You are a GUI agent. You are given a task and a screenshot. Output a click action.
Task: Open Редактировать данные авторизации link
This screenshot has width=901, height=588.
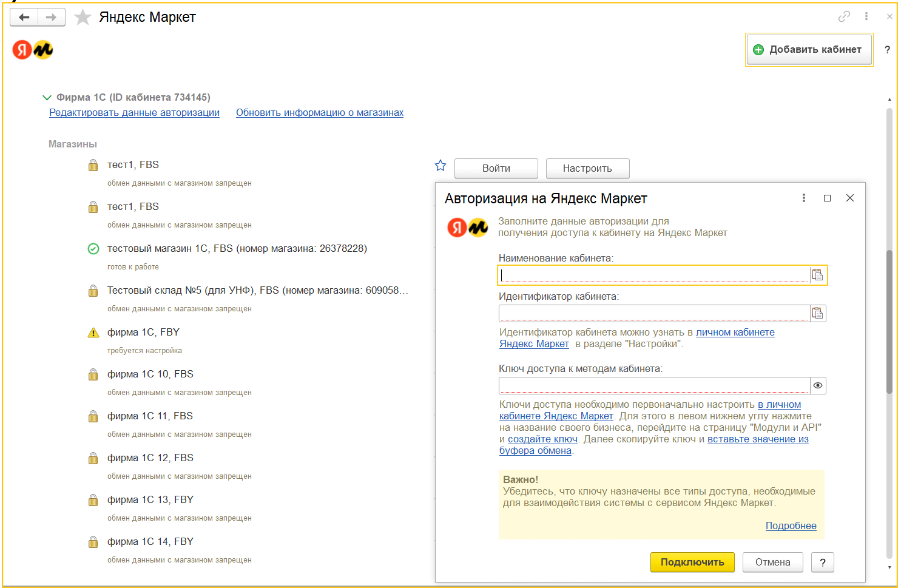(134, 113)
